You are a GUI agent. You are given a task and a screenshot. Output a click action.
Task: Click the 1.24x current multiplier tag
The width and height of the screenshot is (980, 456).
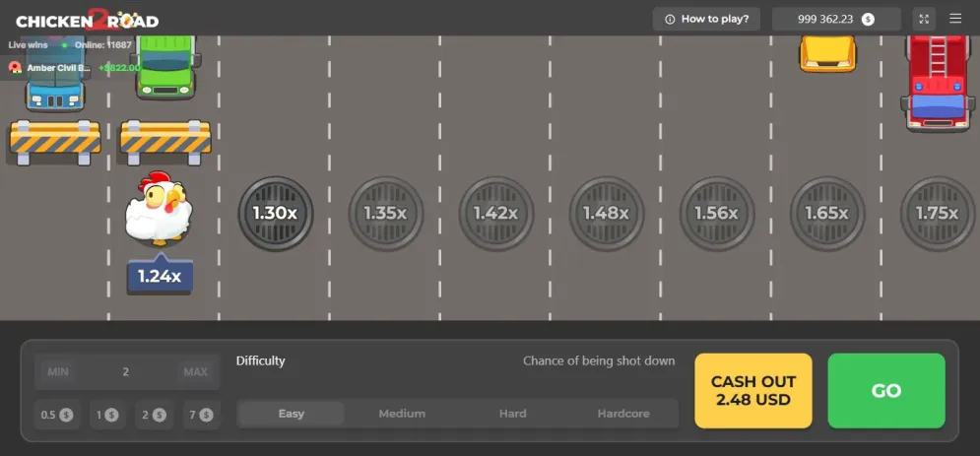tap(160, 274)
